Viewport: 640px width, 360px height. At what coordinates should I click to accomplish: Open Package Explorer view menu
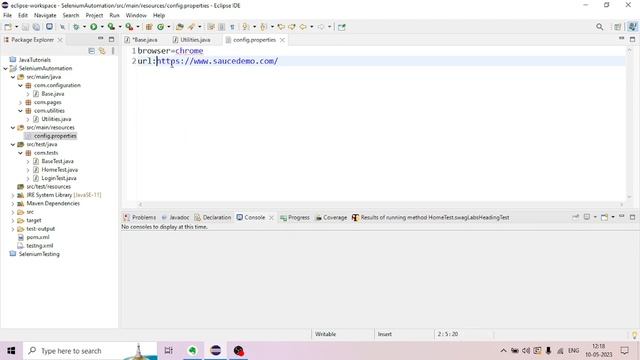pos(113,51)
